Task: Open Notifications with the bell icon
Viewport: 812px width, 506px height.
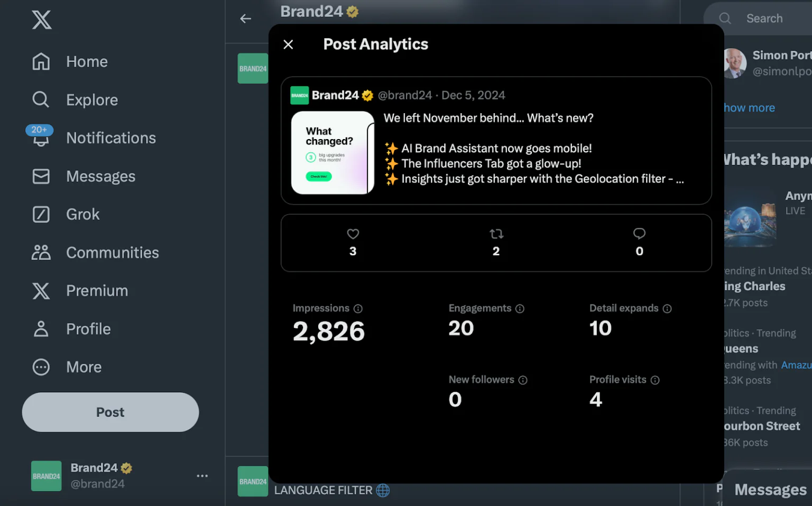Action: click(x=41, y=138)
